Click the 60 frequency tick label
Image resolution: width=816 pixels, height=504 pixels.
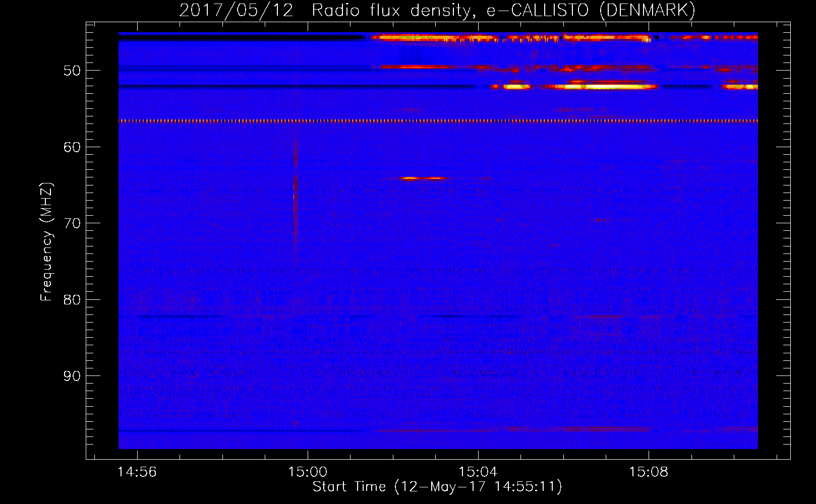[72, 147]
